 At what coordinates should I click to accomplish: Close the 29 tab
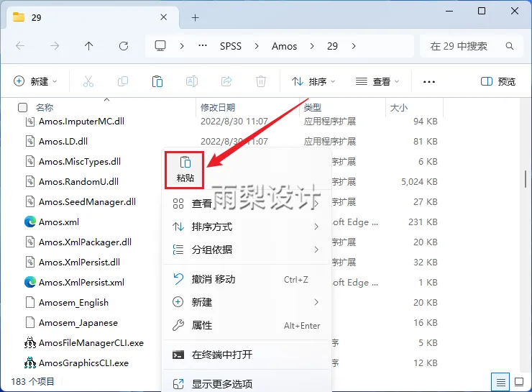(x=163, y=17)
